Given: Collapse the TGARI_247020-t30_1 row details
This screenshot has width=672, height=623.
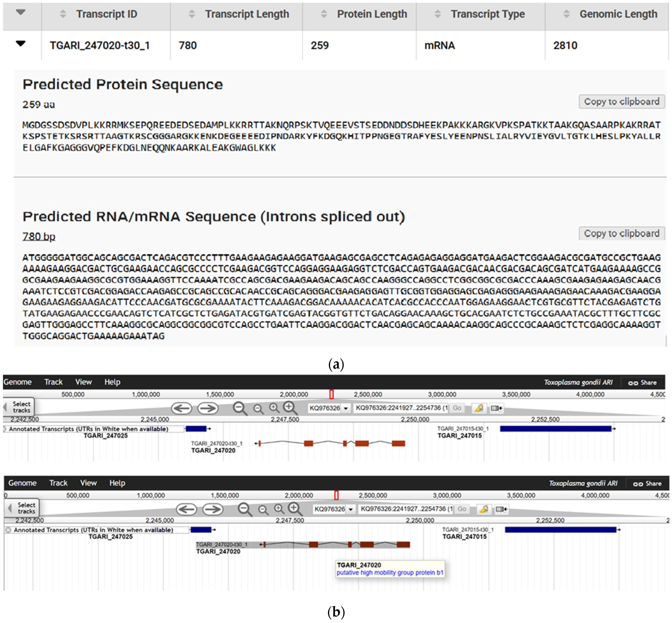Looking at the screenshot, I should [x=21, y=44].
